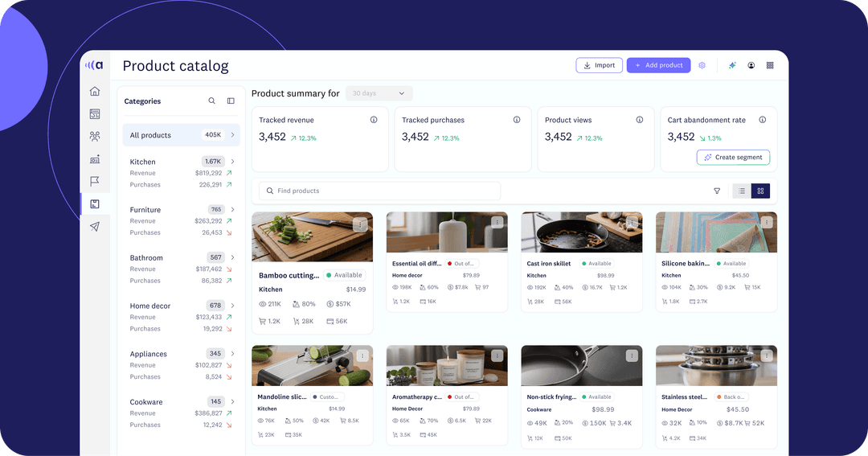Expand the Furniture category chevron
The image size is (868, 456).
[232, 209]
